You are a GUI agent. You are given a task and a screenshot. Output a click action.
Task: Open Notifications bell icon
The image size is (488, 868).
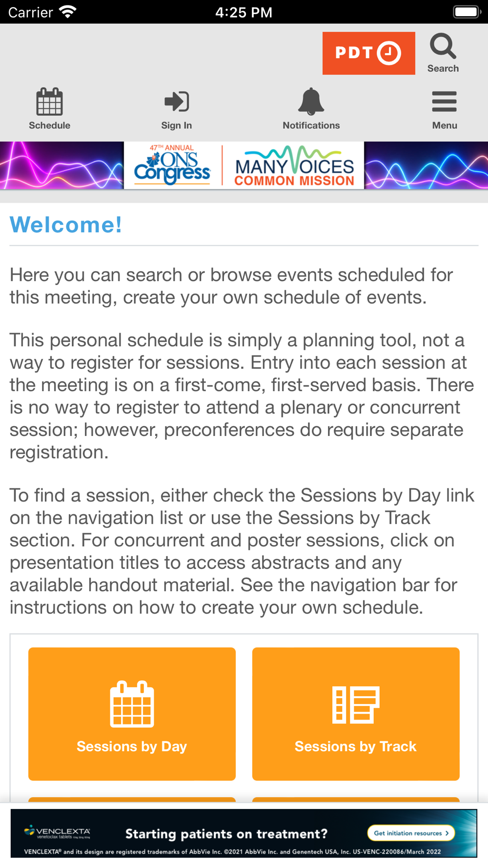tap(311, 102)
